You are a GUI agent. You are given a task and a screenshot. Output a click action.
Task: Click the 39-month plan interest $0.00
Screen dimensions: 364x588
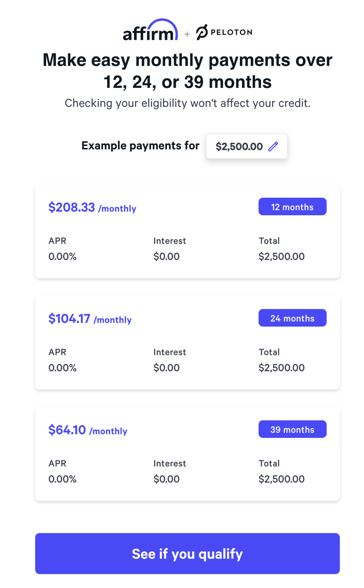(x=166, y=479)
